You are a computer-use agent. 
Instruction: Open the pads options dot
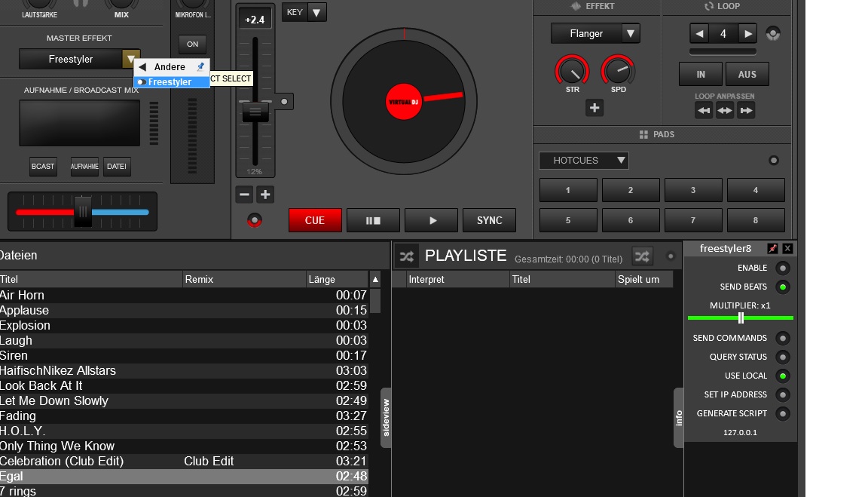774,161
